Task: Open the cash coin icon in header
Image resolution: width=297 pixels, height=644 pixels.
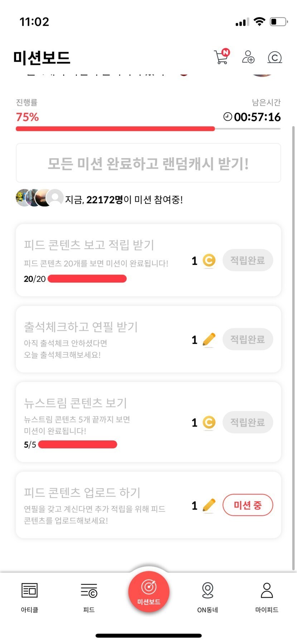Action: [x=274, y=57]
